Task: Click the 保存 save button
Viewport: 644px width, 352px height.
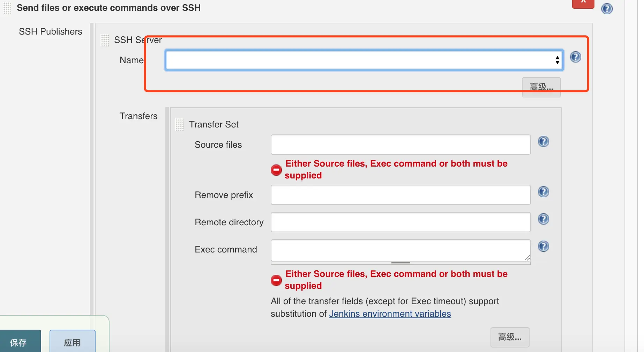Action: tap(20, 342)
